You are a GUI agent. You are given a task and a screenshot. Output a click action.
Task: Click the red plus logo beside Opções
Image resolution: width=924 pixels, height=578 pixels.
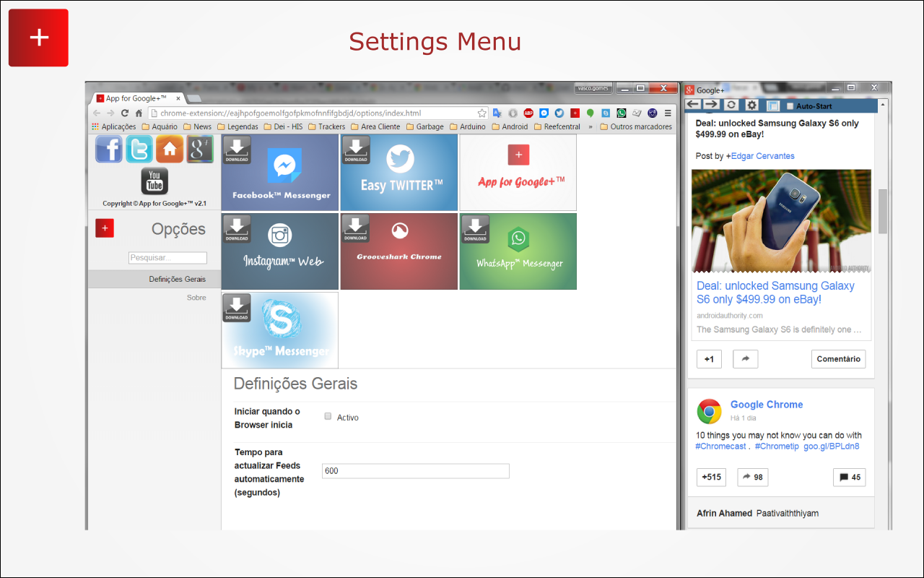click(x=105, y=228)
